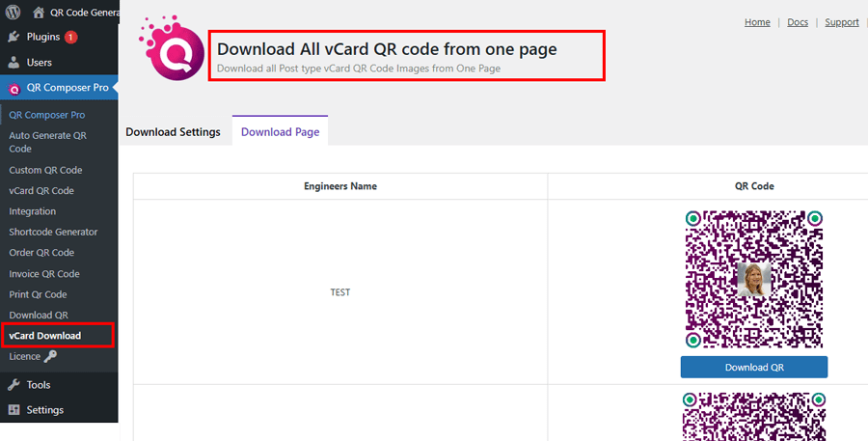Click the Settings sidebar icon
Image resolution: width=868 pixels, height=441 pixels.
pyautogui.click(x=14, y=409)
